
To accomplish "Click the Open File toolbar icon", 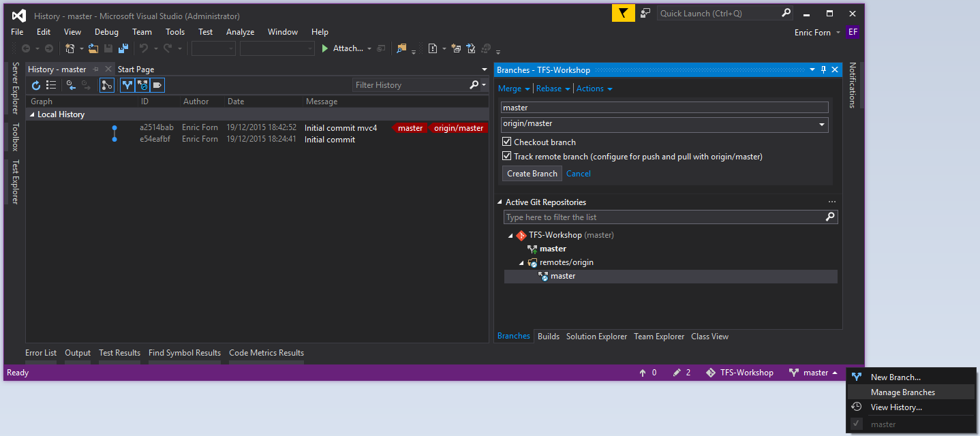I will [93, 48].
